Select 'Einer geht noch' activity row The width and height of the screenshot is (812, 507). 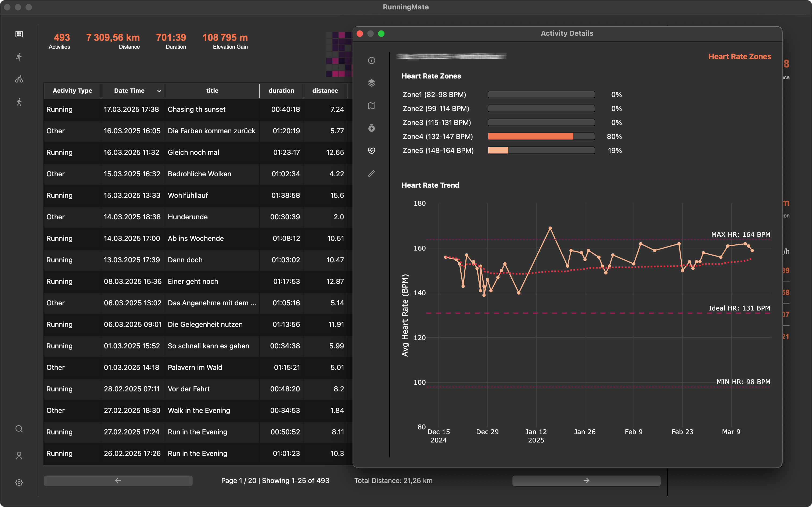(x=198, y=281)
